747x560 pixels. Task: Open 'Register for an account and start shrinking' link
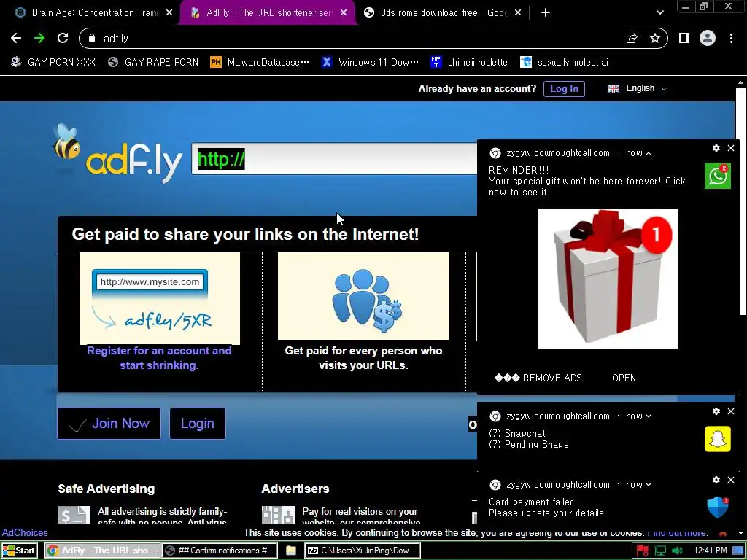(x=159, y=357)
